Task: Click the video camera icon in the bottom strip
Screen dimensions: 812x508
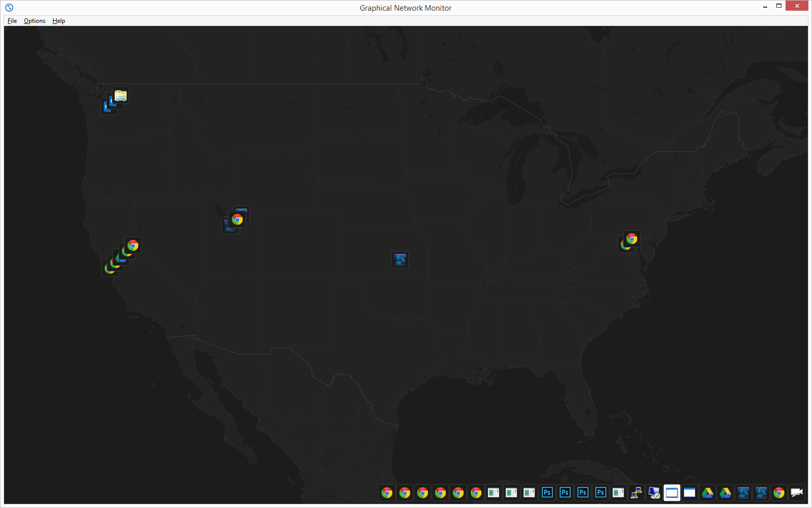Action: point(797,493)
